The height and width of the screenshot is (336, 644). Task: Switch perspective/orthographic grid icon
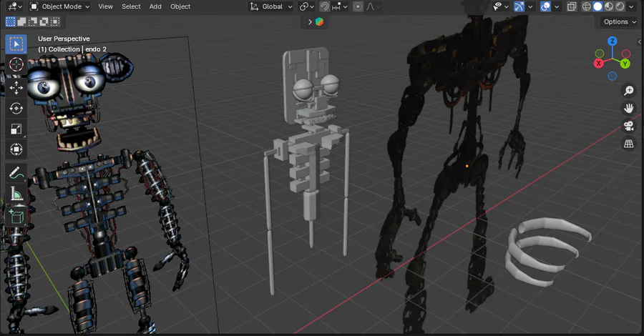pos(628,144)
